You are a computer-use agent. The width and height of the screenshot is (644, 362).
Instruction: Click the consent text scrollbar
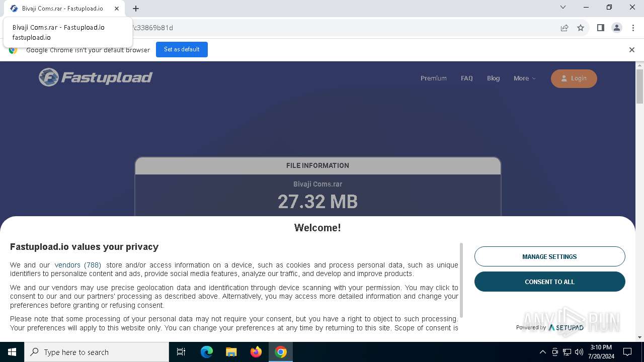[461, 280]
